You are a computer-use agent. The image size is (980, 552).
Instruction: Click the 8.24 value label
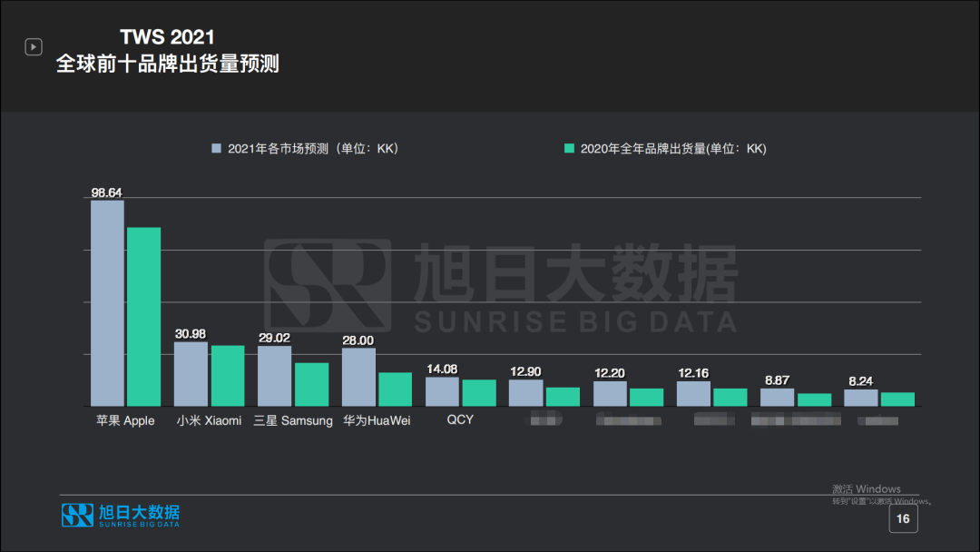pos(860,380)
